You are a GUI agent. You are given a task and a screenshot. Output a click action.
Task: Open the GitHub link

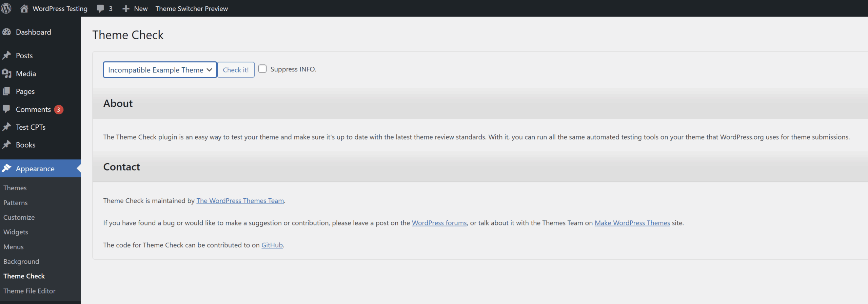[x=272, y=245]
